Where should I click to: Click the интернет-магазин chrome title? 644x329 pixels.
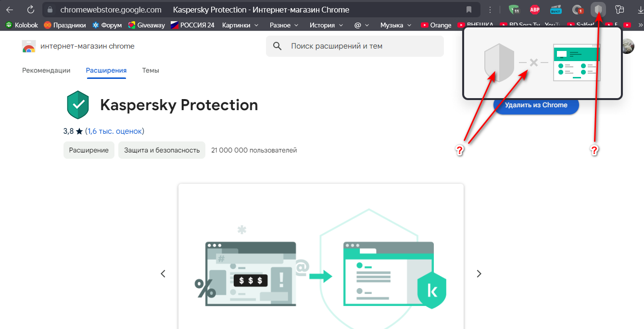click(x=88, y=46)
